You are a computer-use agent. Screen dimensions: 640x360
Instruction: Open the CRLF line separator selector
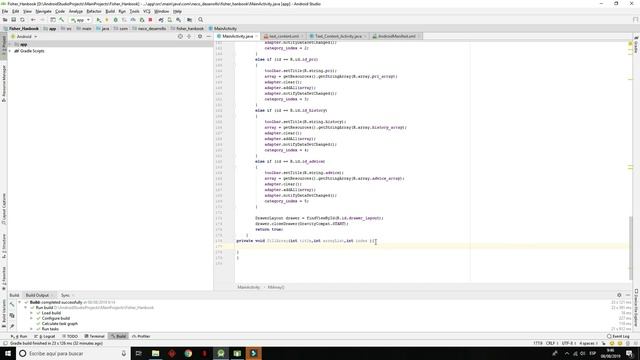click(551, 343)
